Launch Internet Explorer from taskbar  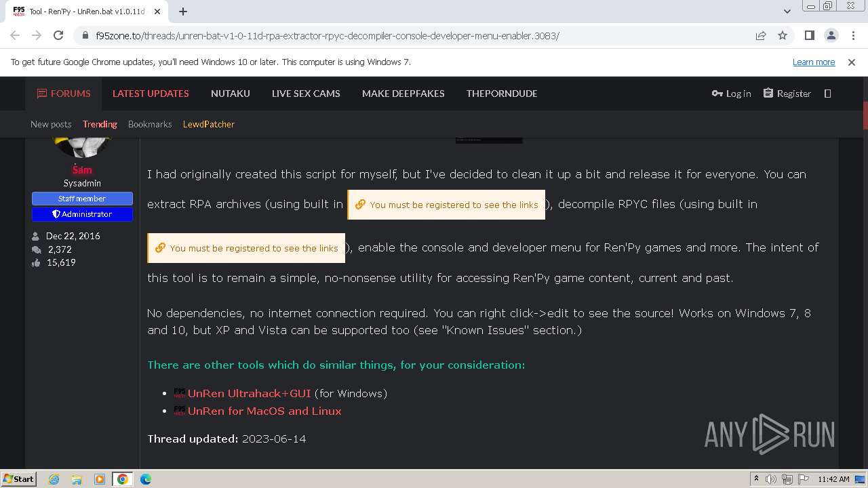[54, 479]
